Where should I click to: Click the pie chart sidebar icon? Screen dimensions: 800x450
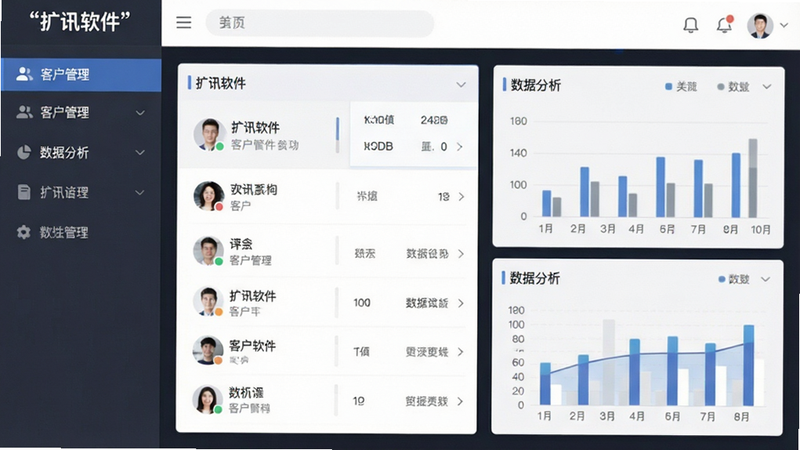[24, 152]
